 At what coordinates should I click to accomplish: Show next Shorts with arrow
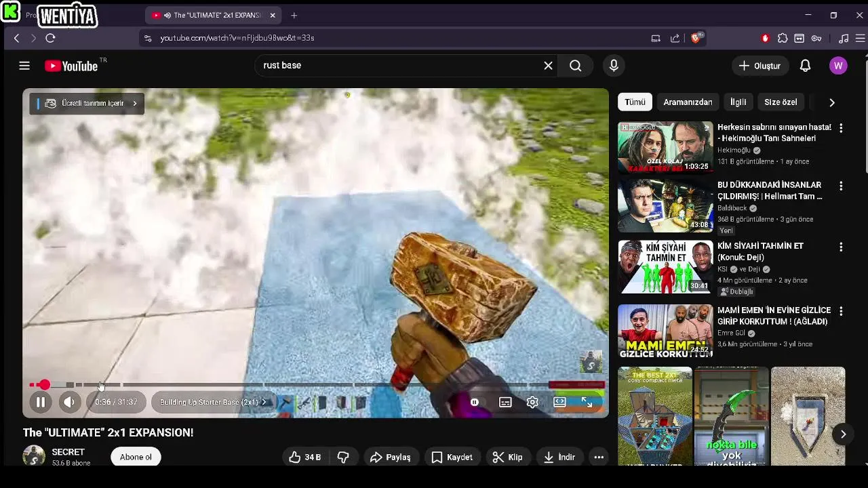(843, 434)
